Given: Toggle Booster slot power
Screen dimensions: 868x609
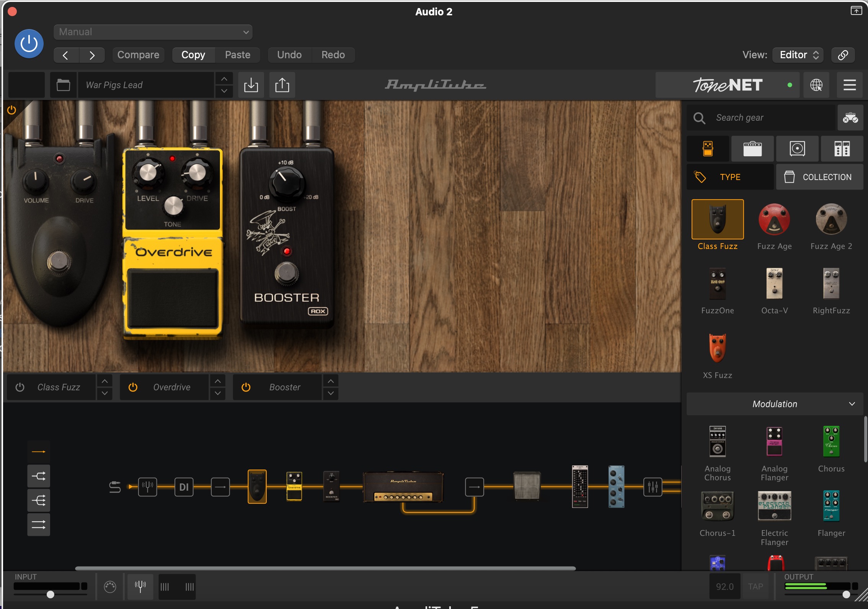Looking at the screenshot, I should 246,387.
